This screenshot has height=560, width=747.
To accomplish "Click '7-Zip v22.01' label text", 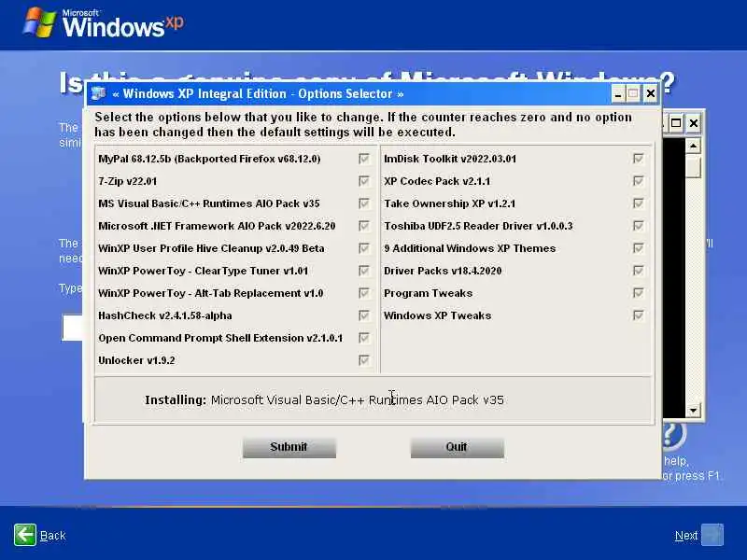I will click(127, 181).
